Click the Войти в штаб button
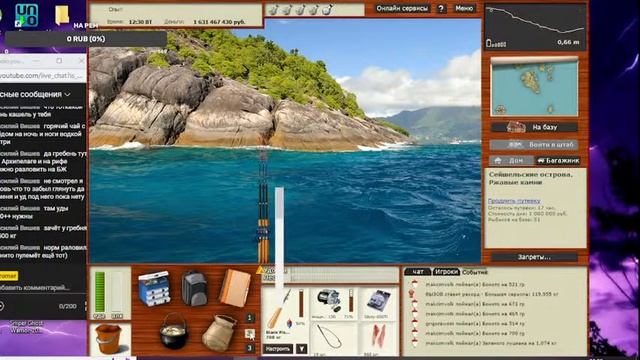This screenshot has width=640, height=360. 534,144
